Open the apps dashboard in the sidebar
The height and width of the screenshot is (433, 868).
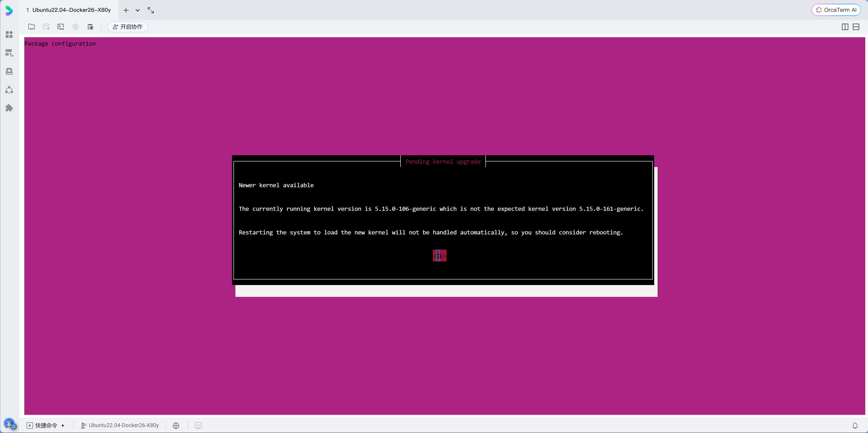[9, 34]
